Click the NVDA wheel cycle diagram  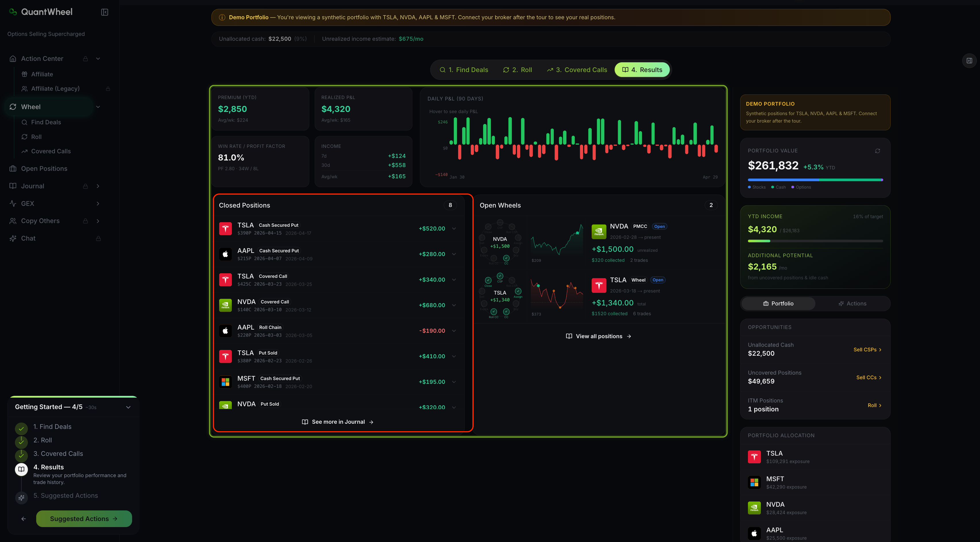[x=500, y=242]
